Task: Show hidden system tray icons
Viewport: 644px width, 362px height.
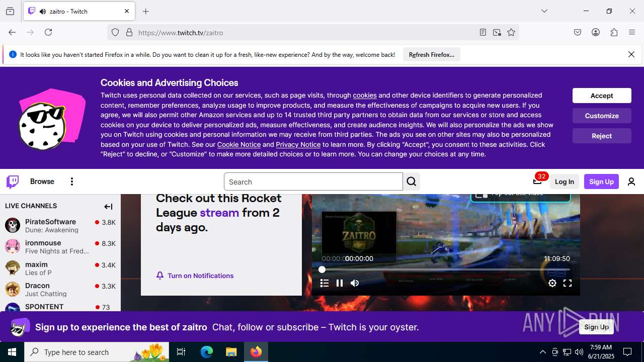Action: (x=542, y=352)
